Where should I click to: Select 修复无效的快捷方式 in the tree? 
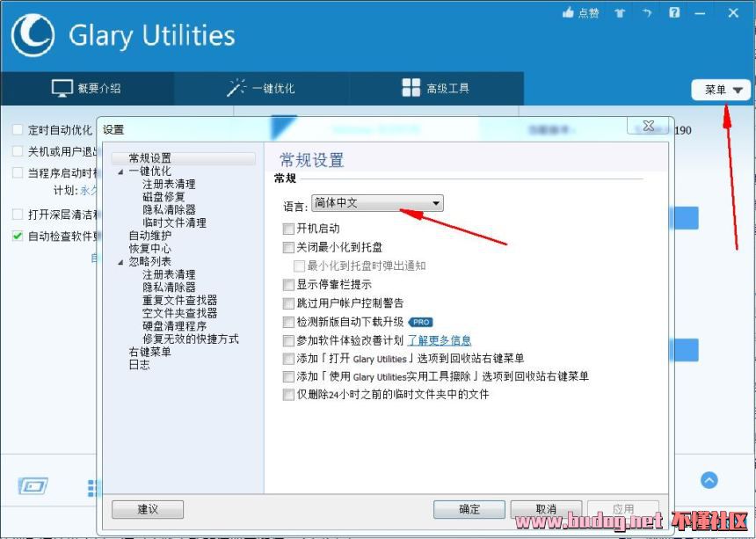(x=191, y=339)
